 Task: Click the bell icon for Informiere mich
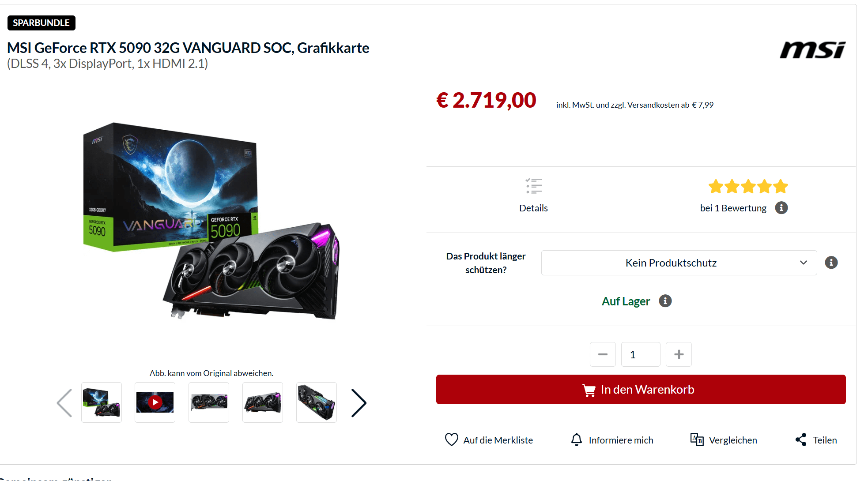coord(577,440)
